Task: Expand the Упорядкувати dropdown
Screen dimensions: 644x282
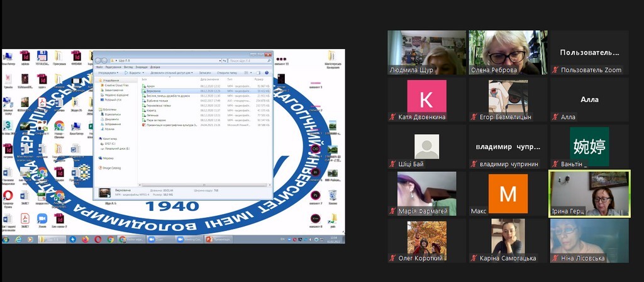Action: [x=108, y=73]
